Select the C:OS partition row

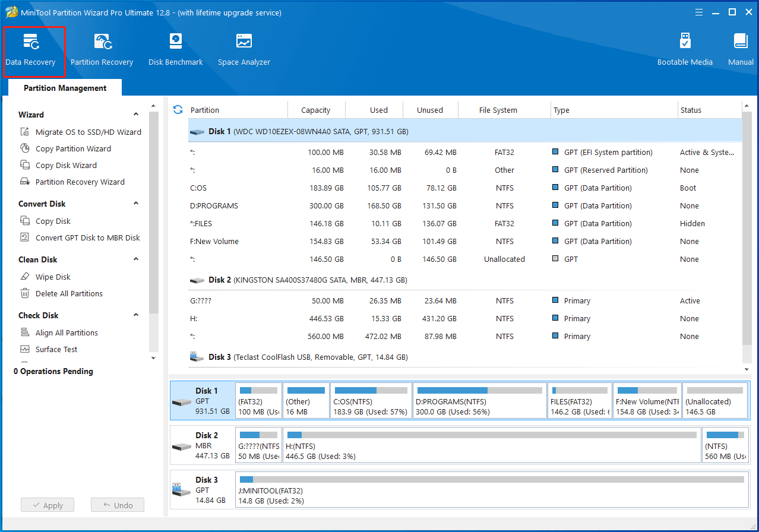[464, 188]
